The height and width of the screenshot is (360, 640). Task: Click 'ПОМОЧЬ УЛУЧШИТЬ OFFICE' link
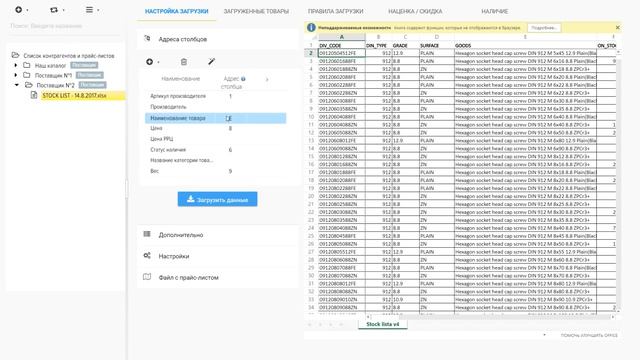point(589,335)
